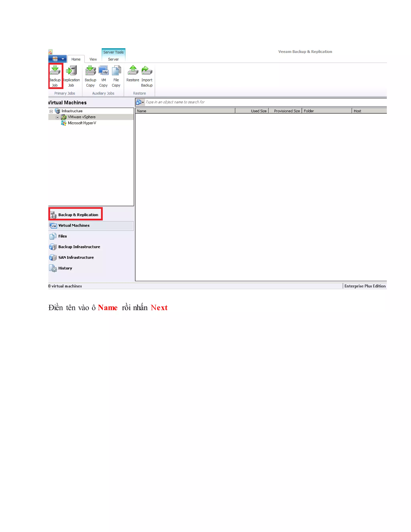Switch to the View ribbon tab
This screenshot has width=411, height=532.
[93, 59]
